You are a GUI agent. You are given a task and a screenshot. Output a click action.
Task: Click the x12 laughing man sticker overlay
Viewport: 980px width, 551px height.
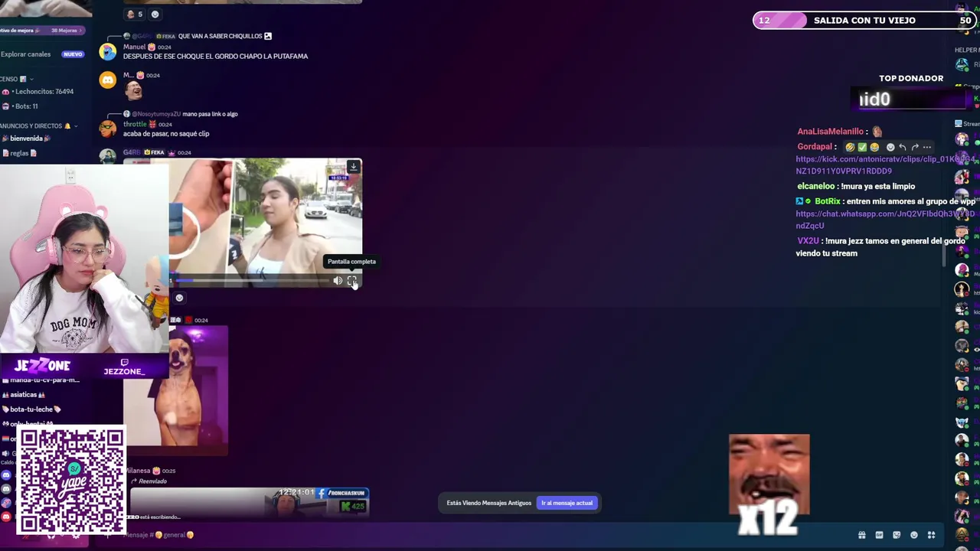(769, 484)
